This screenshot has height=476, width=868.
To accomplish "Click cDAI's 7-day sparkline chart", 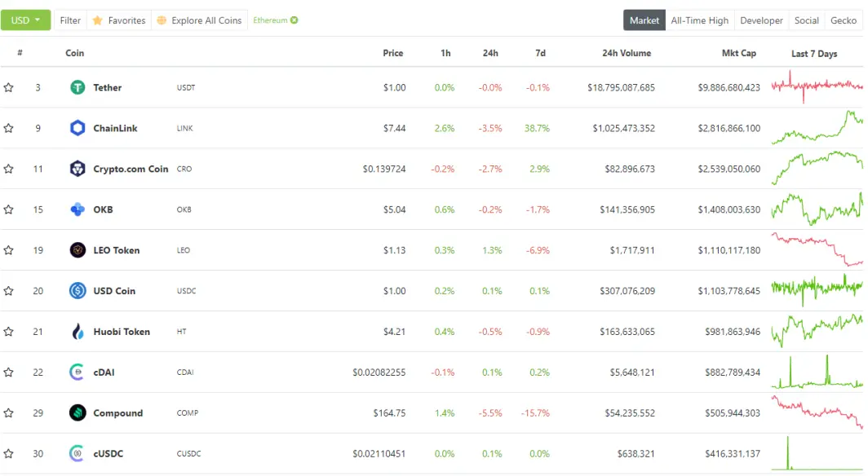I will [x=817, y=372].
